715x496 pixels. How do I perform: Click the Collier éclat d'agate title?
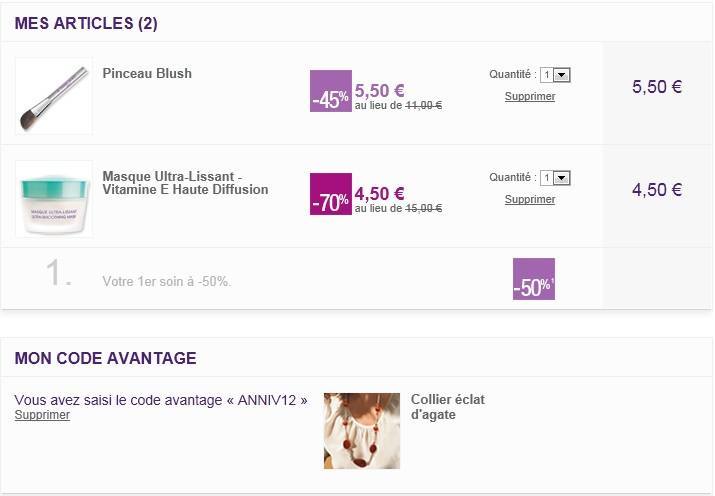pyautogui.click(x=447, y=406)
